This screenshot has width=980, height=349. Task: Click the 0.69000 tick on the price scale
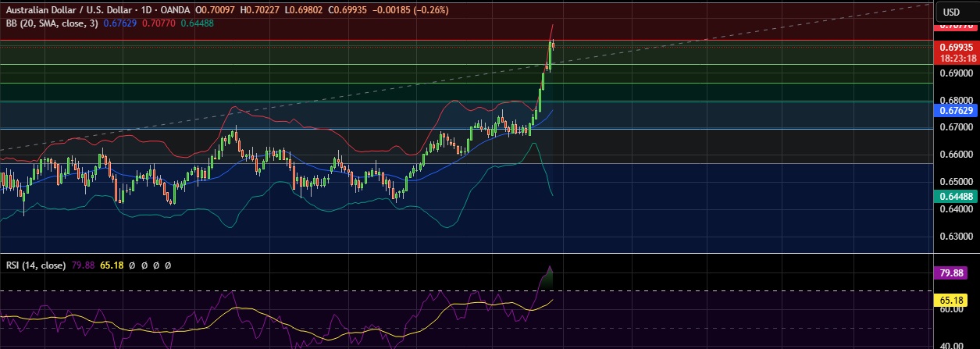click(955, 73)
